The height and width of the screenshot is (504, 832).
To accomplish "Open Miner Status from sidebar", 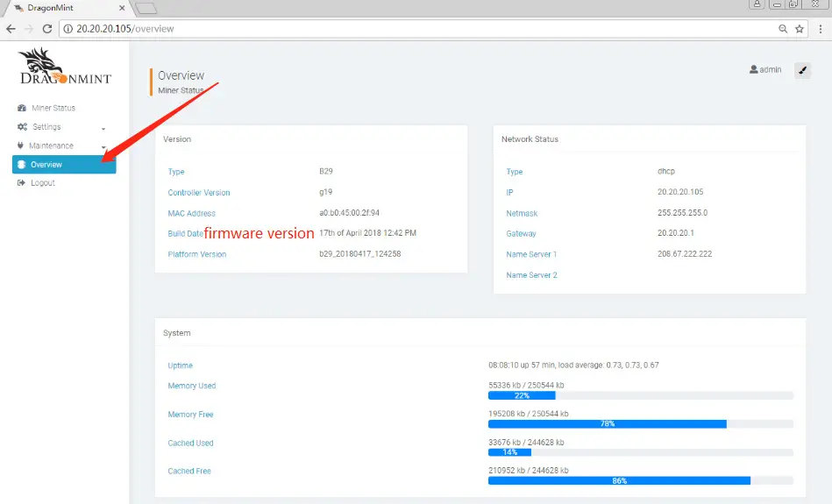I will pos(53,108).
